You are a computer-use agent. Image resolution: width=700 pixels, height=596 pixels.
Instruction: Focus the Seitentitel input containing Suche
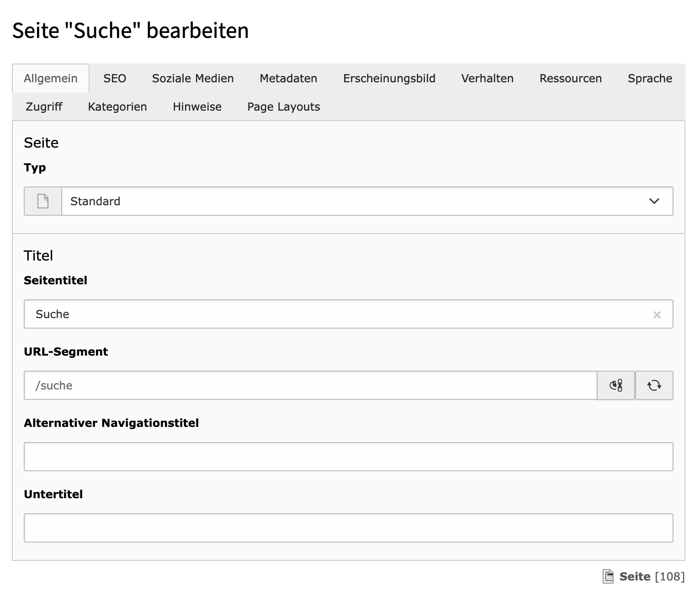click(338, 314)
